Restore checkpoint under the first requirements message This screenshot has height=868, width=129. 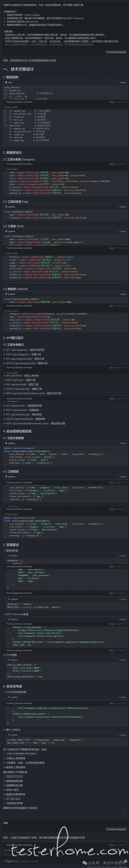point(116,52)
